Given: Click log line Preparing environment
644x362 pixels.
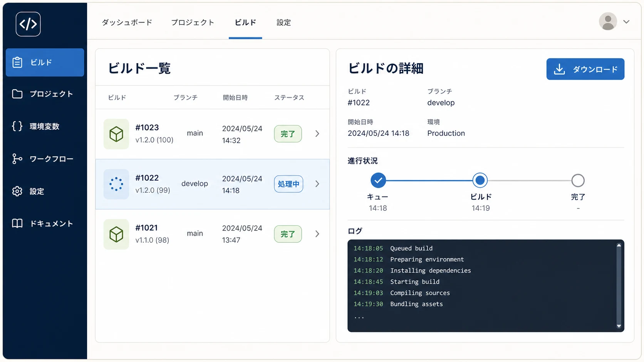Looking at the screenshot, I should (427, 260).
